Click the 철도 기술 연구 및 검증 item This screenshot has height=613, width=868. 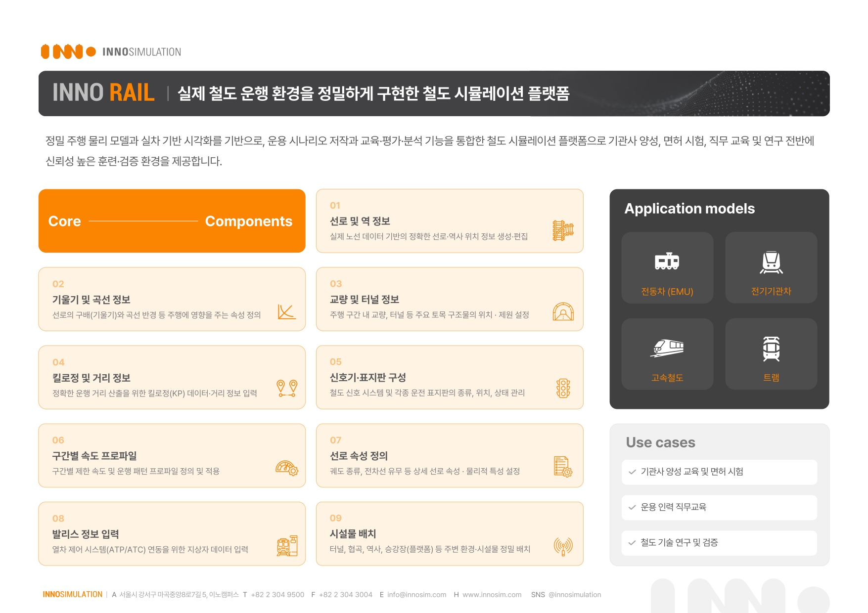coord(719,543)
